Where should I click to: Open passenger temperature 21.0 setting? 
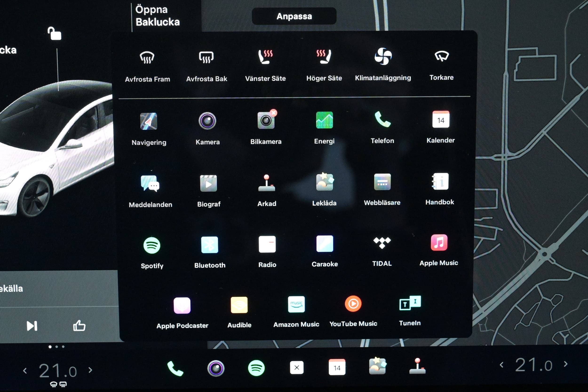533,365
